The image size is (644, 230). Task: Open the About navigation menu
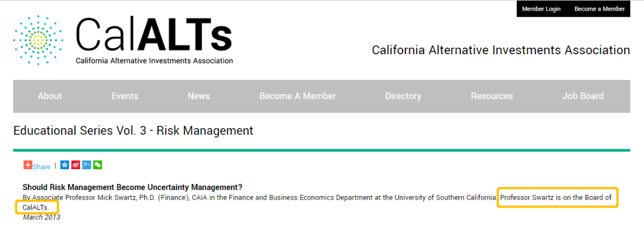(49, 96)
